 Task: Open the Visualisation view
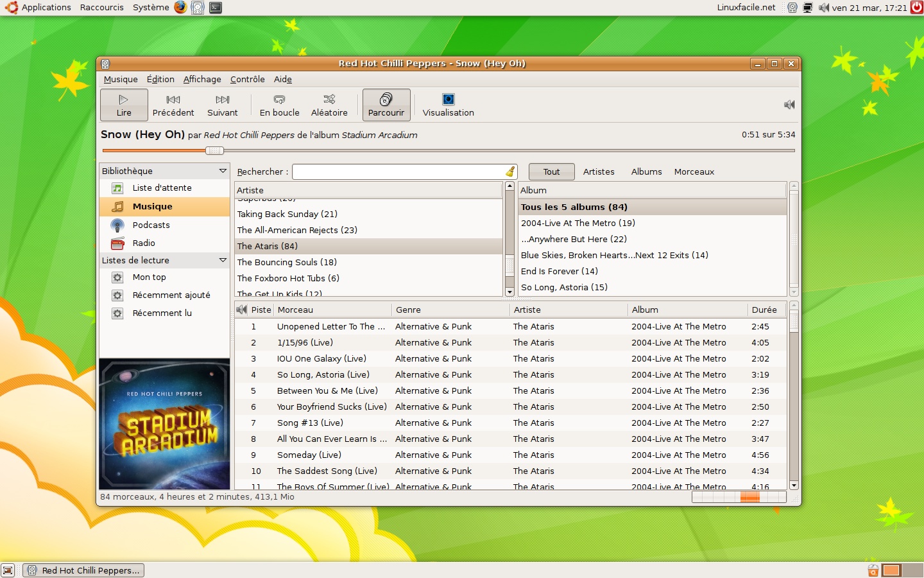pos(448,105)
